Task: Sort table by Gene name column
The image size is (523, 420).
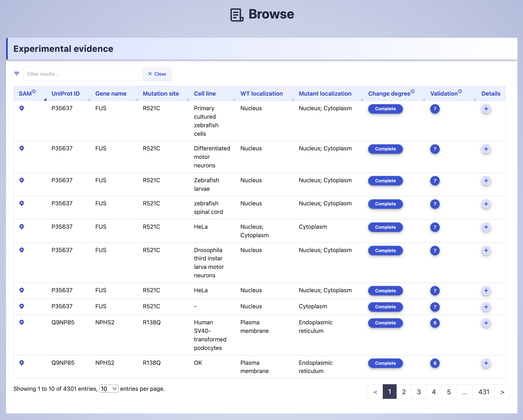Action: pos(111,94)
